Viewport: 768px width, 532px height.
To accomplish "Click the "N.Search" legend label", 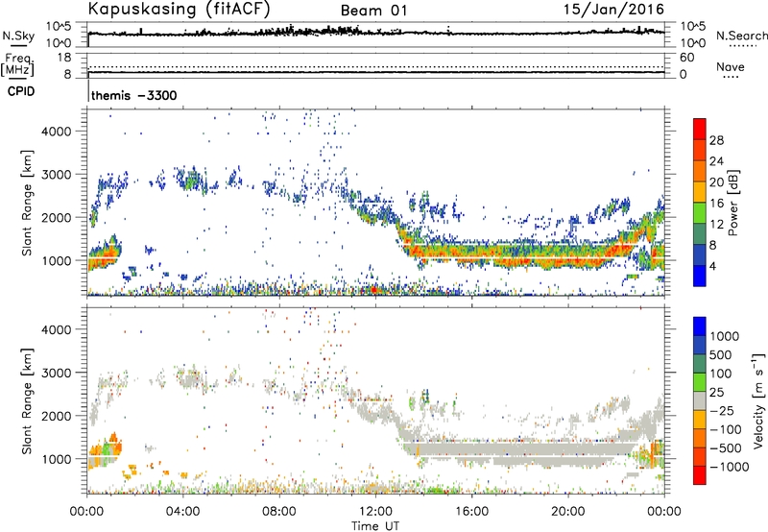I will pyautogui.click(x=741, y=36).
